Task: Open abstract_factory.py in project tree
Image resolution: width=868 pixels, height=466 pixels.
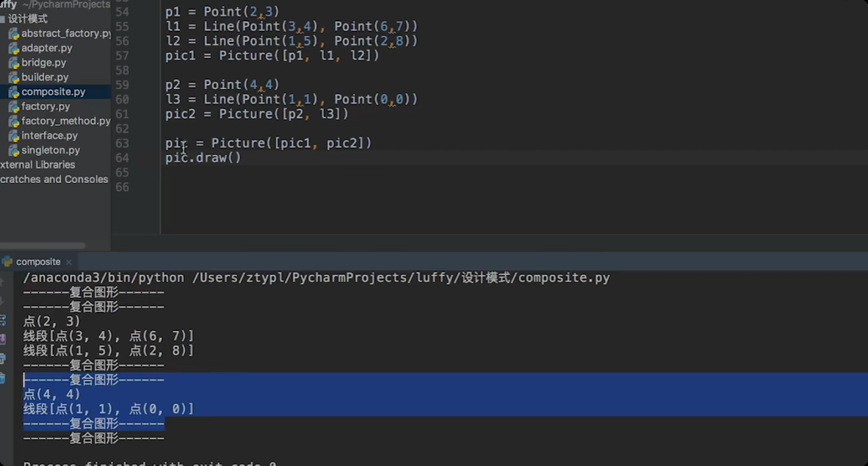Action: click(59, 34)
